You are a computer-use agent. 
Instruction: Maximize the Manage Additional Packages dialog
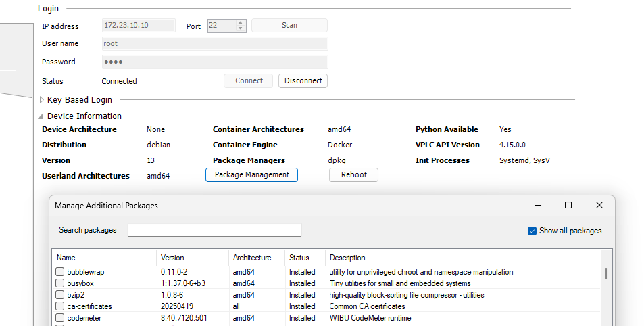(x=568, y=205)
